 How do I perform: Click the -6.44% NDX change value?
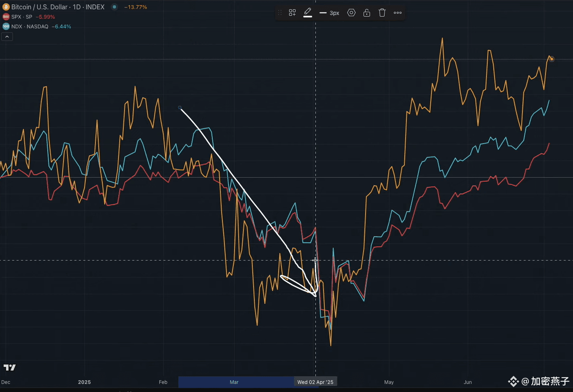tap(61, 26)
